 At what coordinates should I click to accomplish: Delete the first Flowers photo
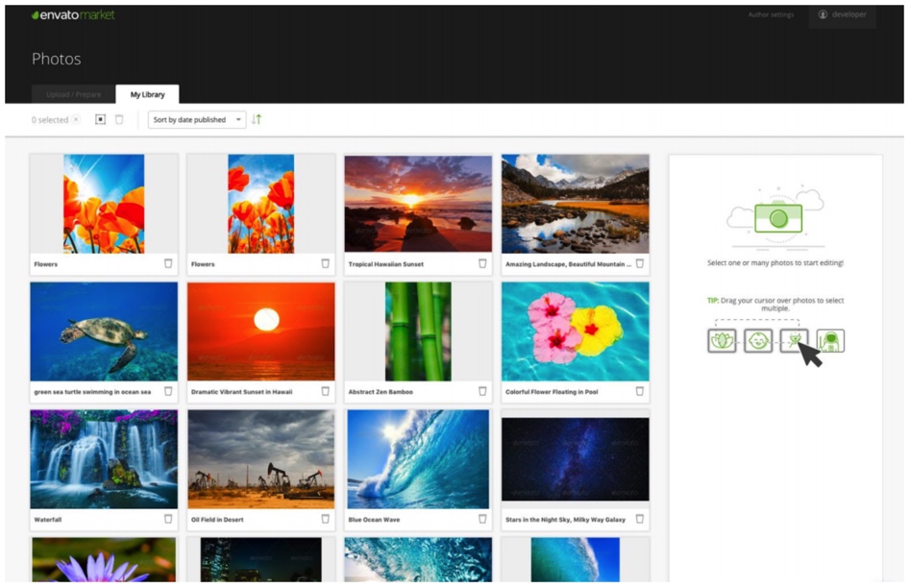pos(168,263)
